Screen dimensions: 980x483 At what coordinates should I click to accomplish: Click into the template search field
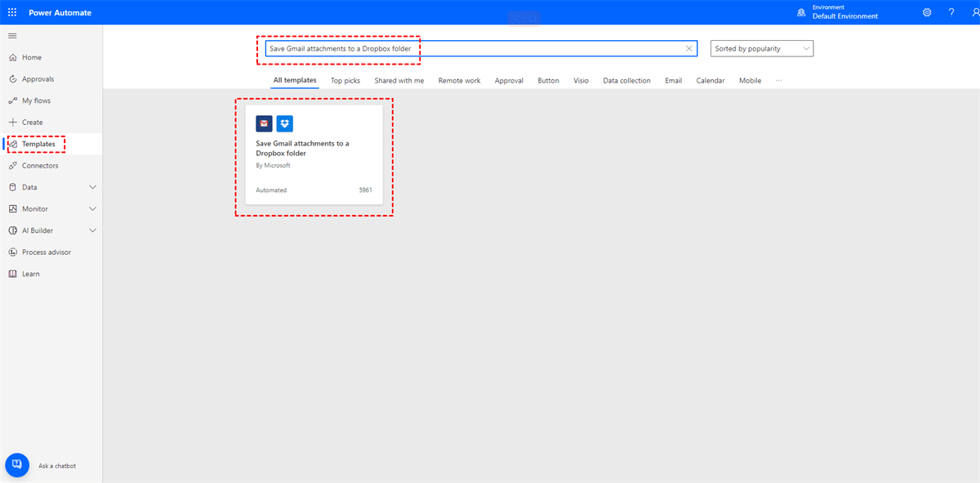[x=481, y=49]
